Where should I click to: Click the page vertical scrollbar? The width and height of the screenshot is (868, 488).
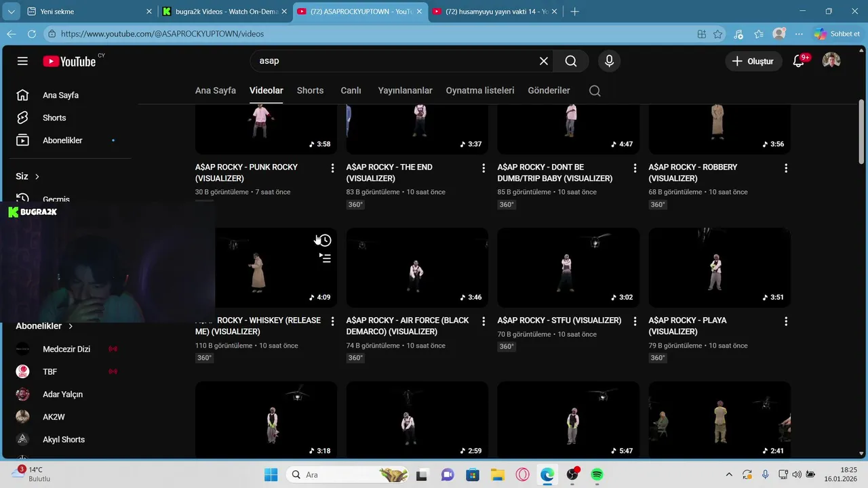coord(862,132)
